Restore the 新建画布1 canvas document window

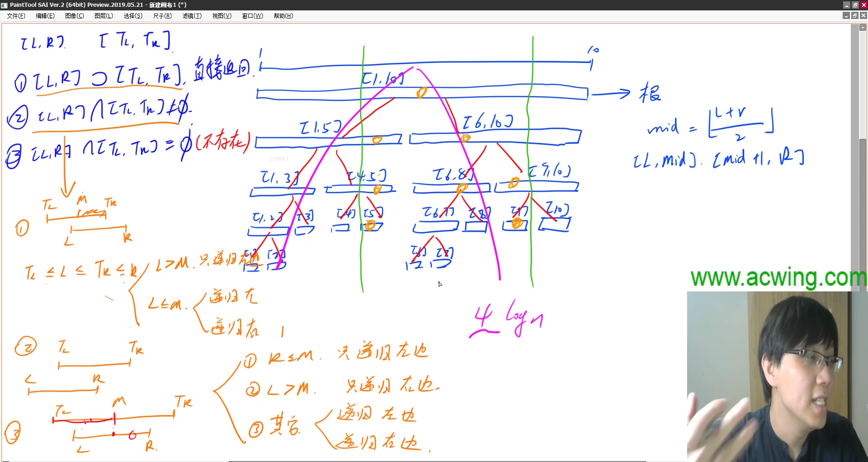(x=855, y=15)
